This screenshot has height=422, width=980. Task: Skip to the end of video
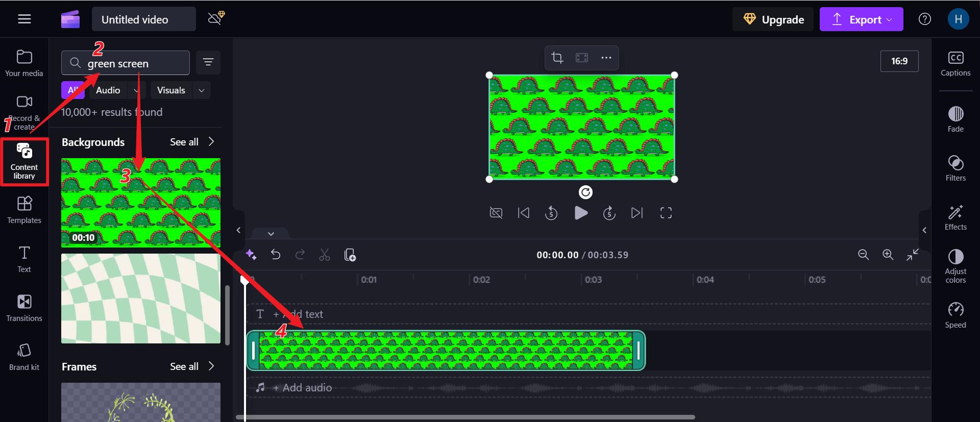[637, 213]
